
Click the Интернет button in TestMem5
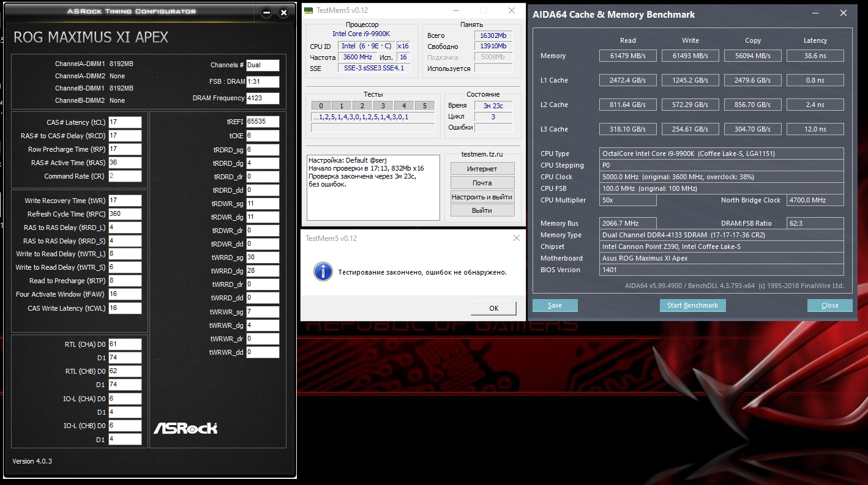pyautogui.click(x=482, y=169)
